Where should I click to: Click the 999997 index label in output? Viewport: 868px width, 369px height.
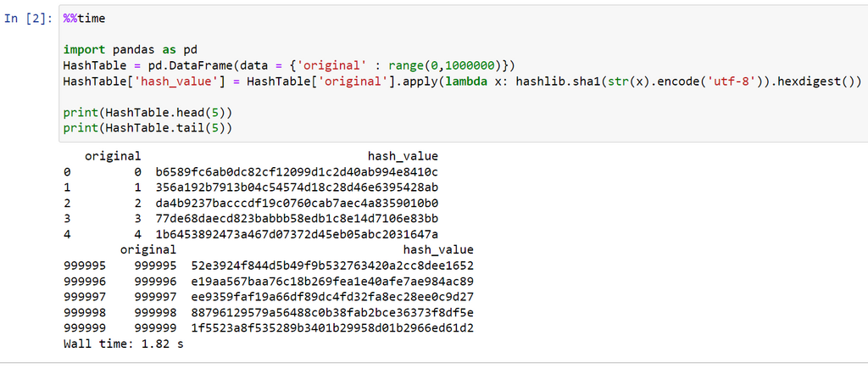click(x=85, y=297)
